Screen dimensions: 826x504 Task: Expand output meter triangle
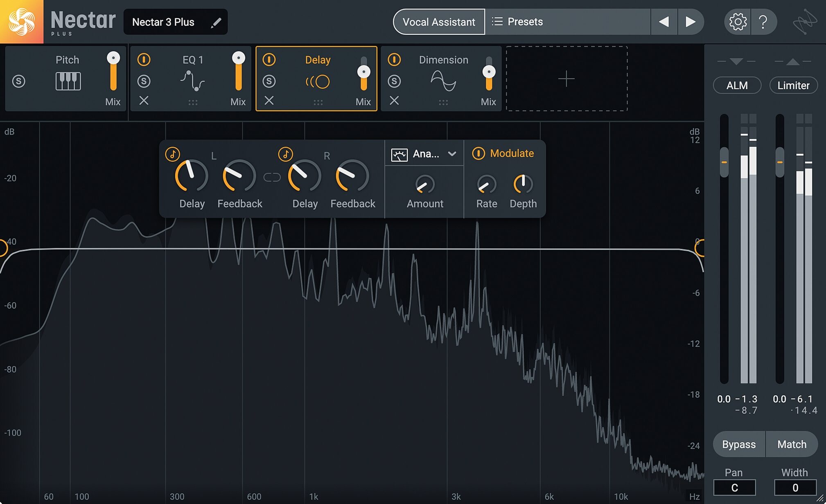[792, 61]
